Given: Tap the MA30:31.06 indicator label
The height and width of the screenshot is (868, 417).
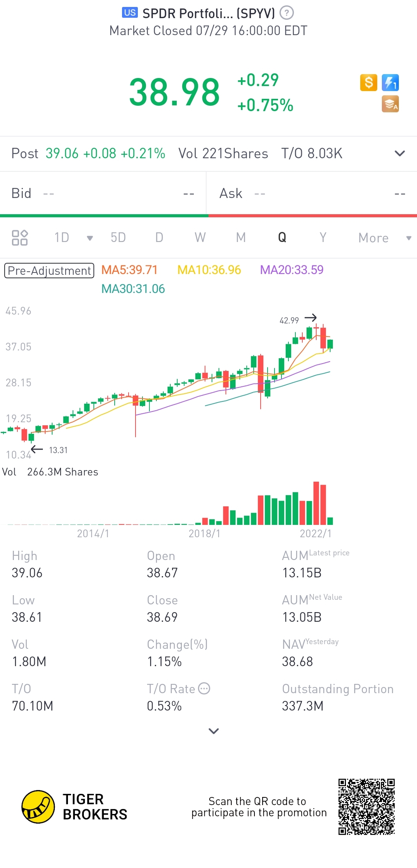Looking at the screenshot, I should [133, 289].
